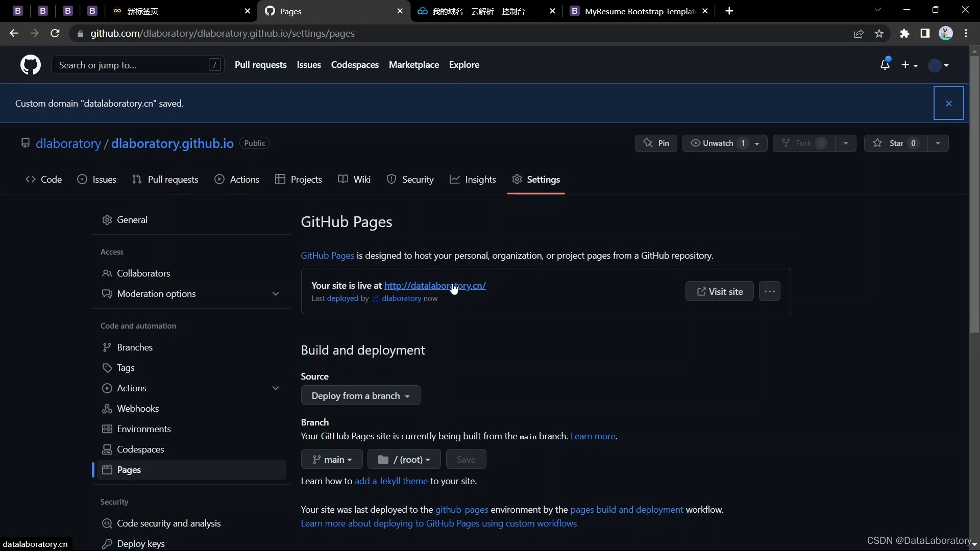Open the main branch selector

[x=332, y=459]
